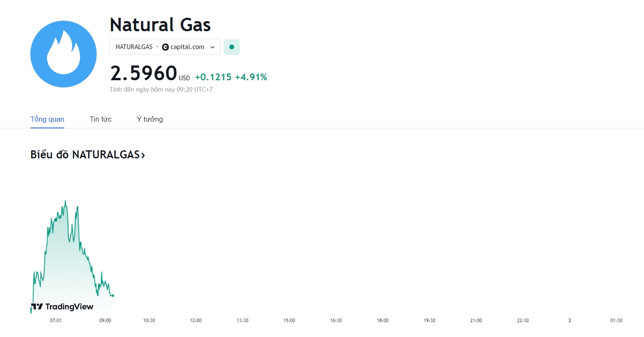
Task: Click the 2.5960 price value
Action: (x=143, y=73)
